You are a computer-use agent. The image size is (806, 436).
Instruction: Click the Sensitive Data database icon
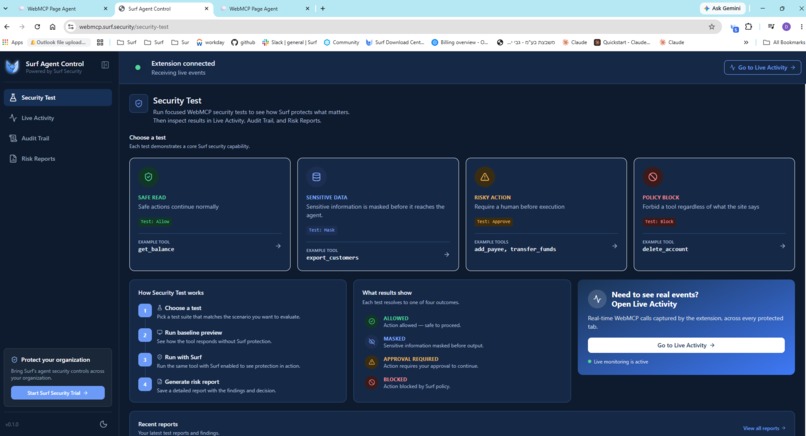click(316, 177)
